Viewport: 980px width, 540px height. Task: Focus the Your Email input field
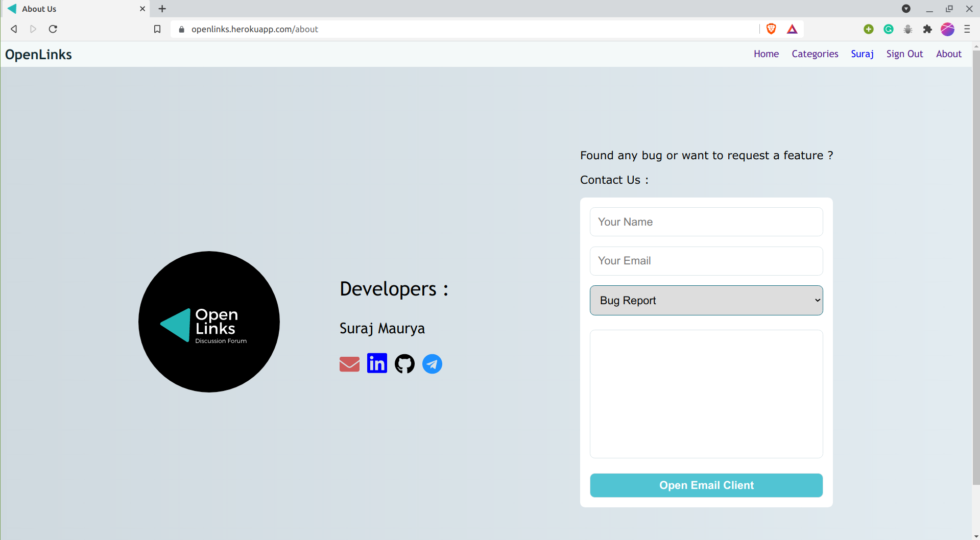[706, 261]
